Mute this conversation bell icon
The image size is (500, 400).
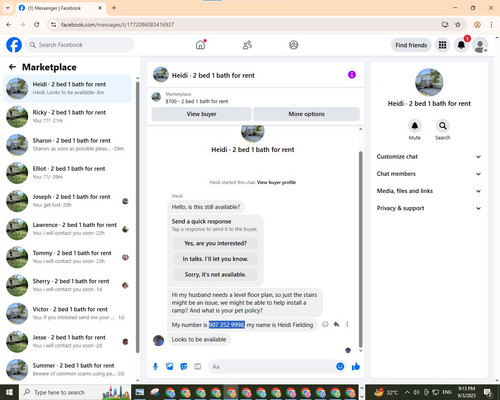point(415,126)
